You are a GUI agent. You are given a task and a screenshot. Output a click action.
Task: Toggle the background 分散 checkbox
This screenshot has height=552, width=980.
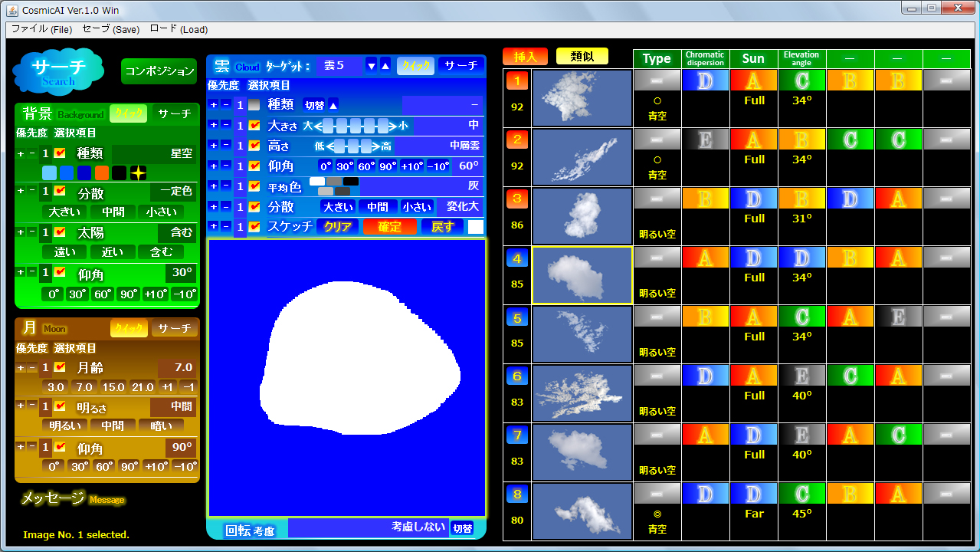(60, 191)
